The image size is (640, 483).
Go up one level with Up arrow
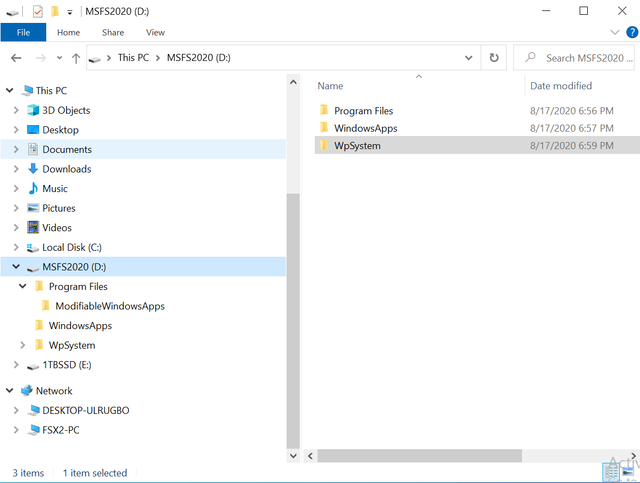click(76, 58)
